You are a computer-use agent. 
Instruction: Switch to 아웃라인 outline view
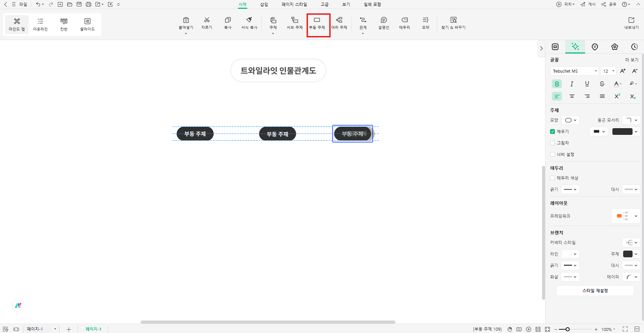(40, 24)
